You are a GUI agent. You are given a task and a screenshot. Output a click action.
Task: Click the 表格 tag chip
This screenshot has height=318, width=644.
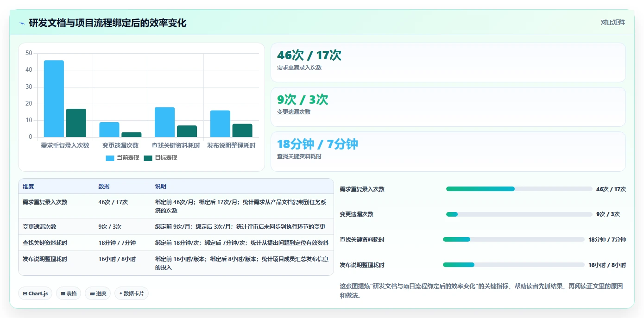(x=69, y=293)
